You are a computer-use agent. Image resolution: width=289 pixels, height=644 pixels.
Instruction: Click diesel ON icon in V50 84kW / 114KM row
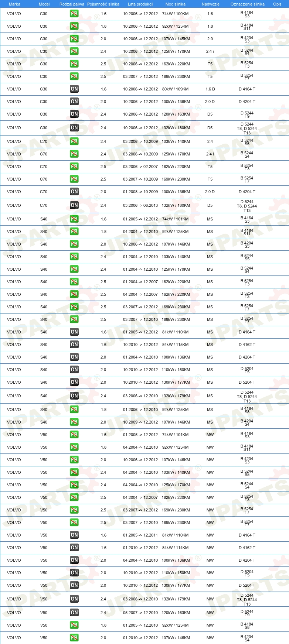(x=74, y=548)
